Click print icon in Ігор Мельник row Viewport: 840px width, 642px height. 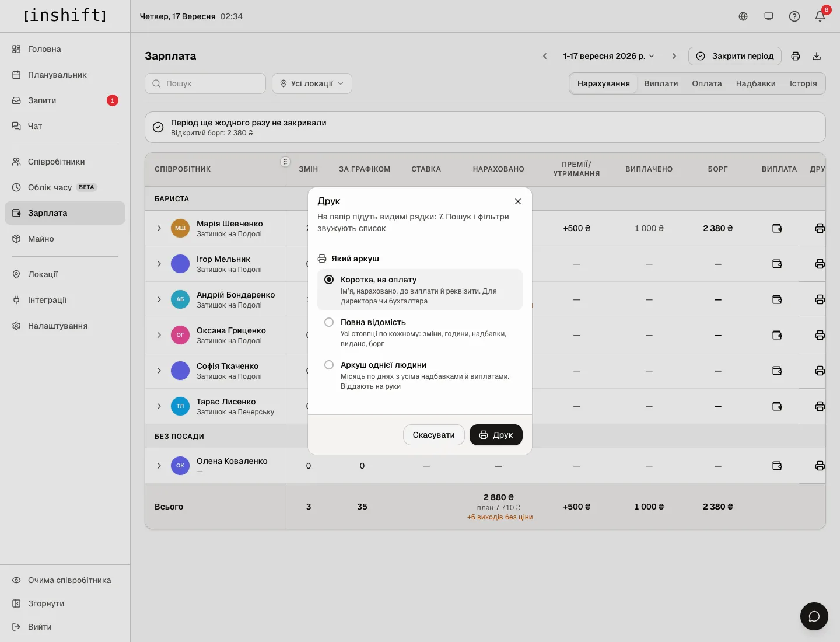coord(820,264)
